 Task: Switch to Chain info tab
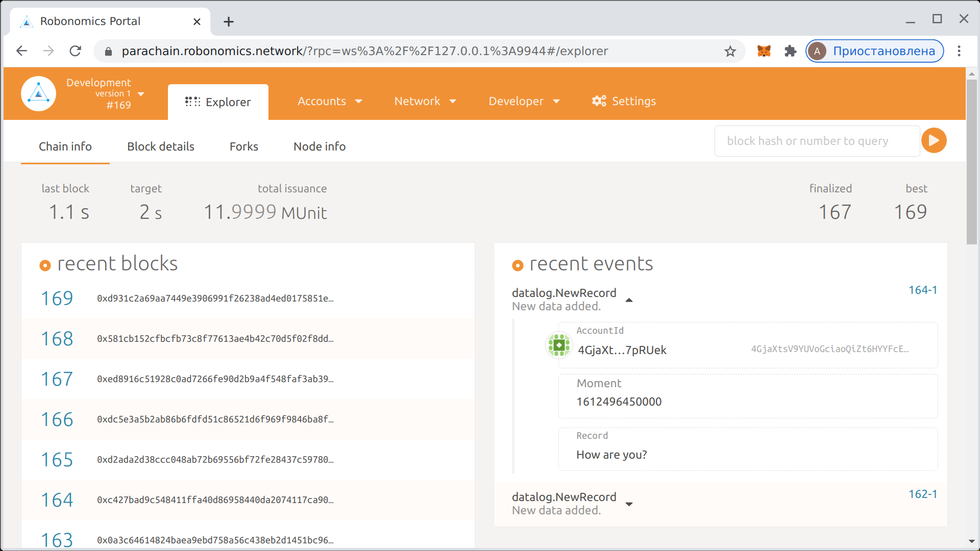pyautogui.click(x=65, y=146)
